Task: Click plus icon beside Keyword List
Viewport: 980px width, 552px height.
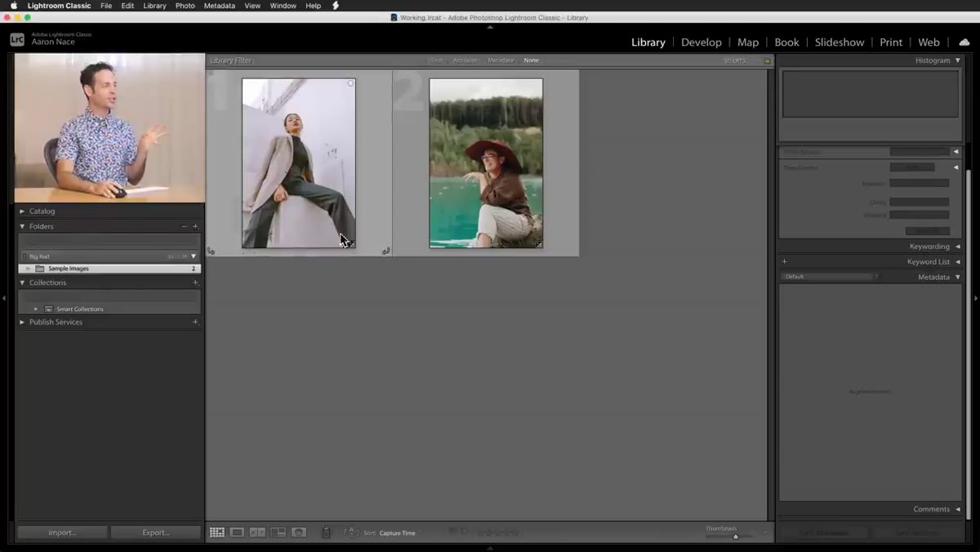Action: (785, 261)
